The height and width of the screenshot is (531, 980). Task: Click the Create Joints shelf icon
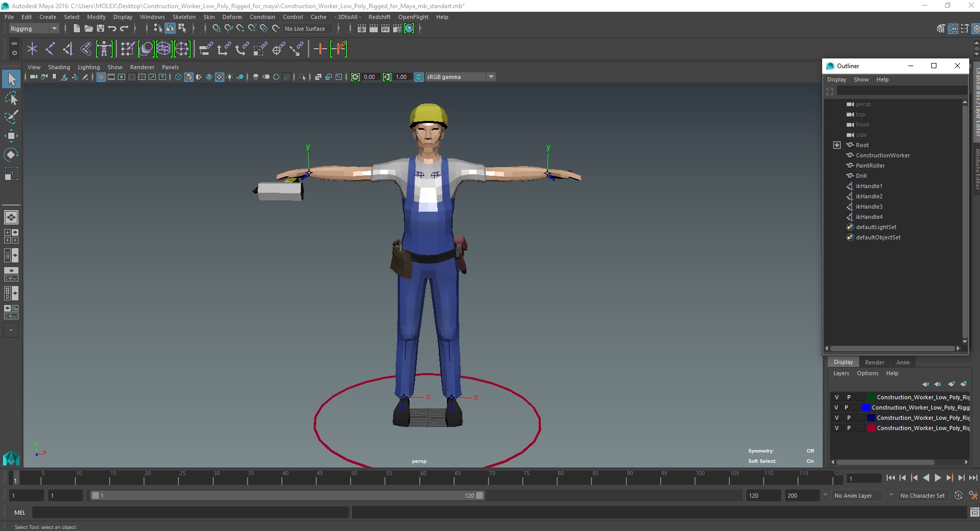(50, 49)
